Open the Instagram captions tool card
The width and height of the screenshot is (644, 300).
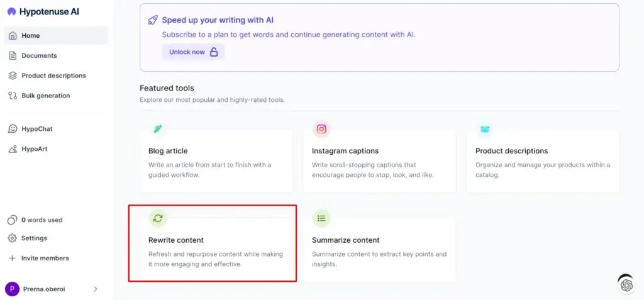(x=379, y=161)
